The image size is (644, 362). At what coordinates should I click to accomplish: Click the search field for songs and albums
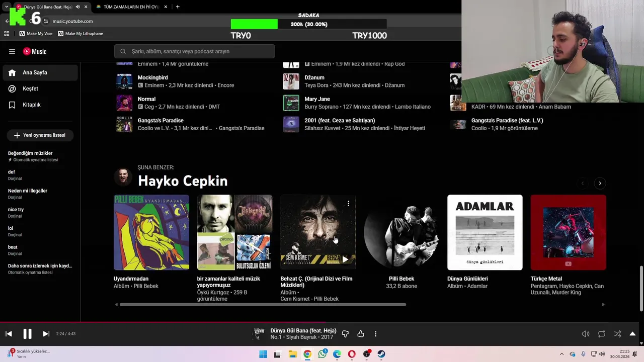[195, 51]
